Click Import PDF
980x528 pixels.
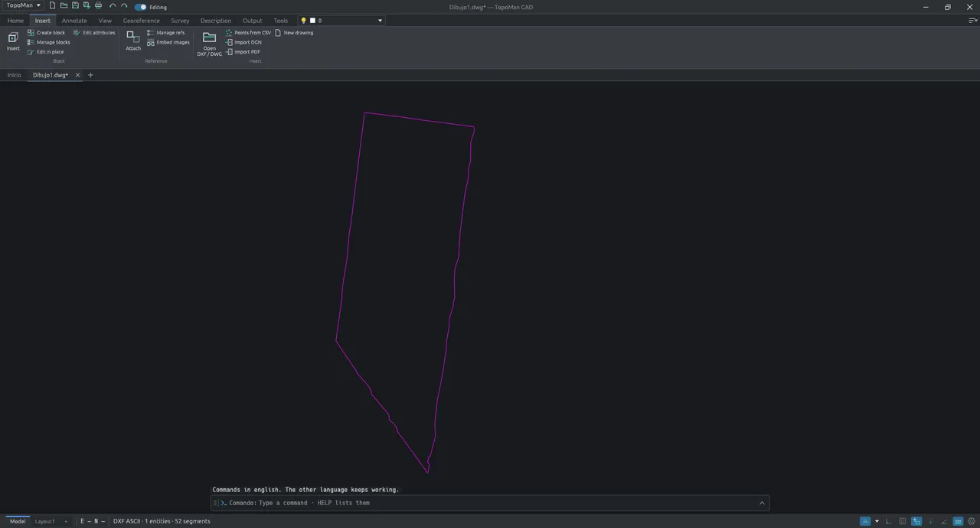coord(243,52)
